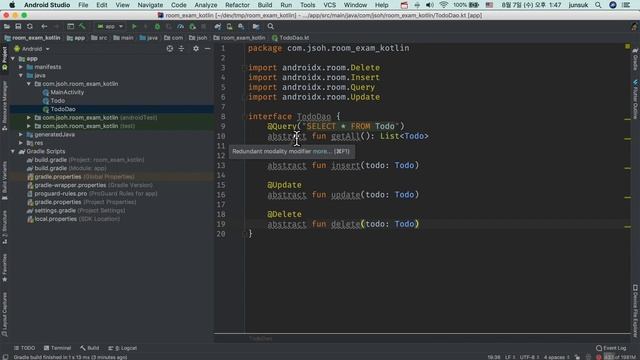Collapse the com.jsoh.room_exam_kotlin main package

coord(29,84)
